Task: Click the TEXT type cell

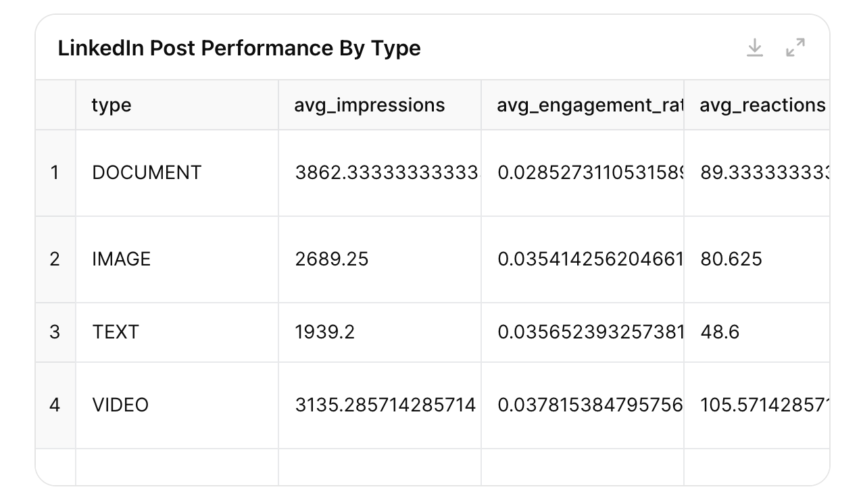Action: [116, 332]
